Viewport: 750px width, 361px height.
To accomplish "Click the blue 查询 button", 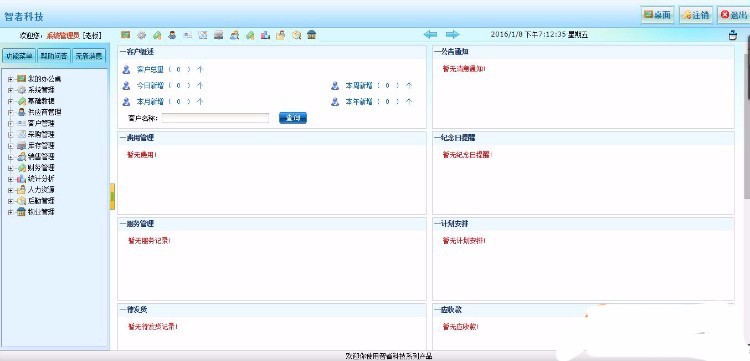I will click(293, 118).
